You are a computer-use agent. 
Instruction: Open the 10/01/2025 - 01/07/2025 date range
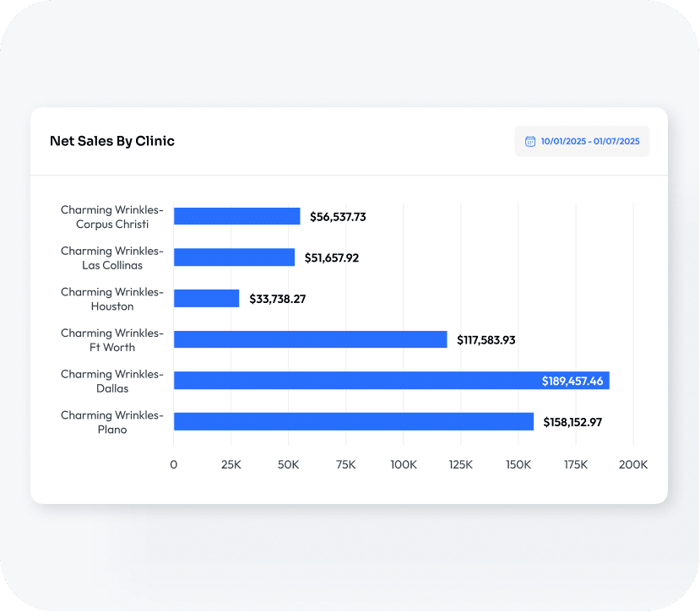tap(589, 142)
